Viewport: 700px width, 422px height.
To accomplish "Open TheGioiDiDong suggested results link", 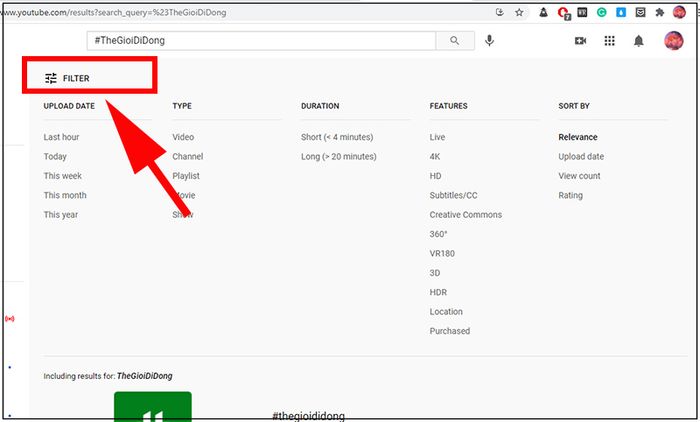I will (x=144, y=376).
